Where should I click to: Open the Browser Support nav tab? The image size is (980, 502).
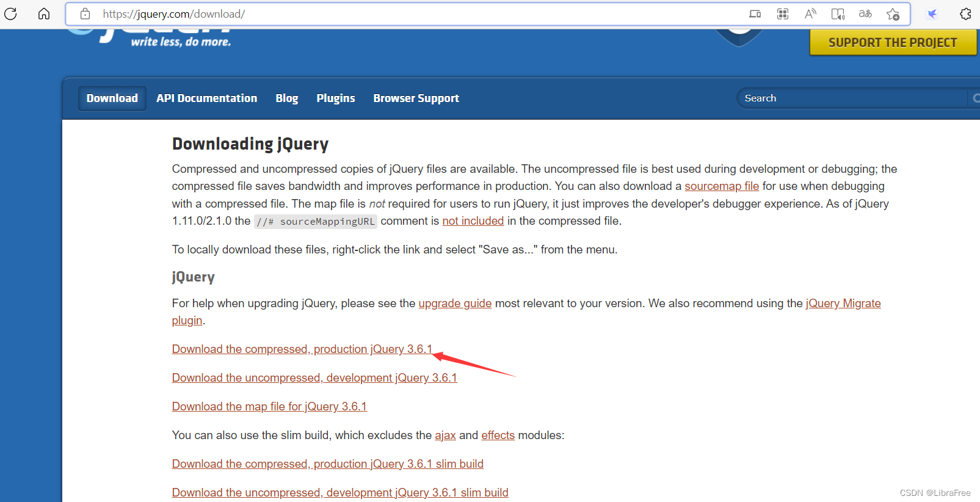tap(416, 98)
